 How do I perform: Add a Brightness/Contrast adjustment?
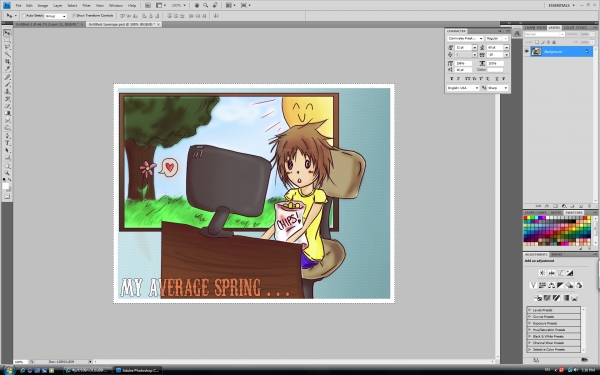(542, 273)
